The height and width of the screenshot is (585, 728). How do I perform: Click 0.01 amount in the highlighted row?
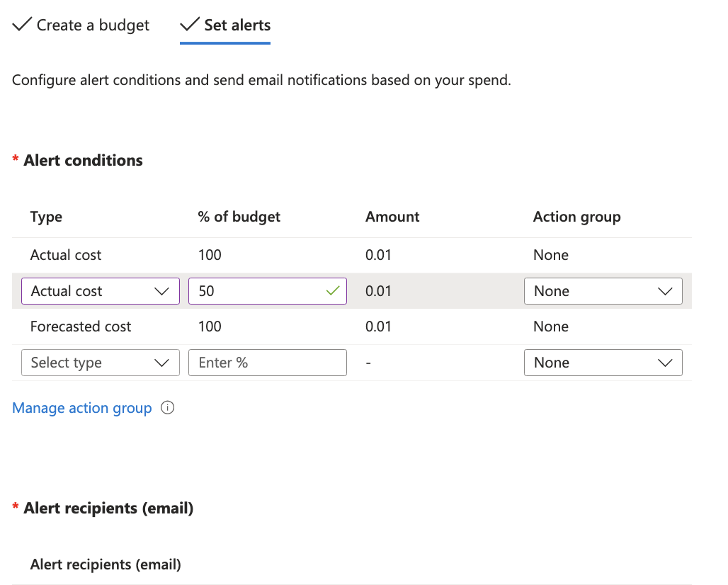[x=378, y=291]
